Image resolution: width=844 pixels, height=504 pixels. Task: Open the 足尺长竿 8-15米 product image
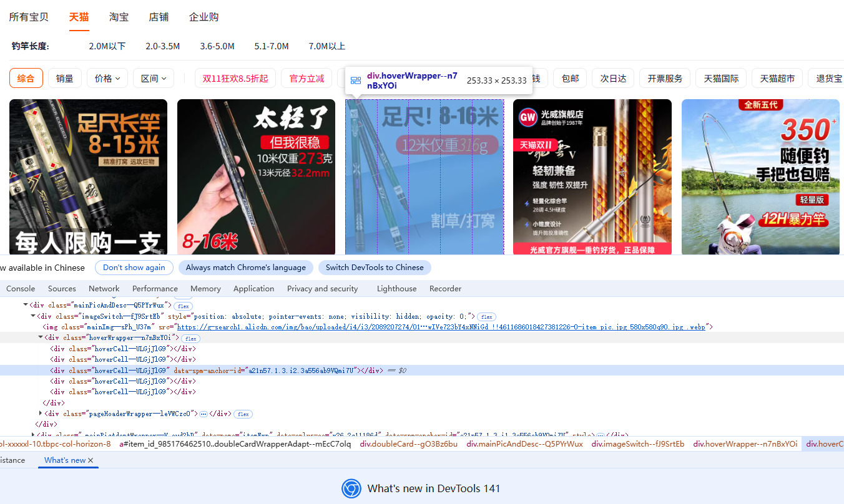[88, 177]
